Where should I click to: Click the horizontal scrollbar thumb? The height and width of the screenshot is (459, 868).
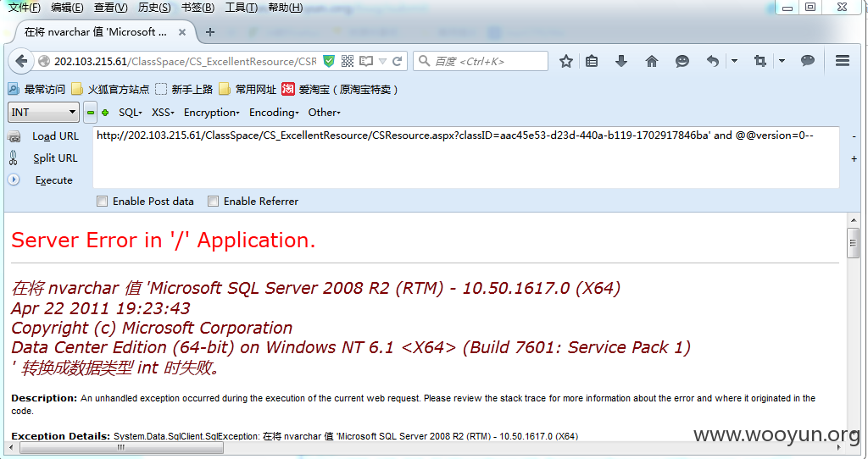121,448
